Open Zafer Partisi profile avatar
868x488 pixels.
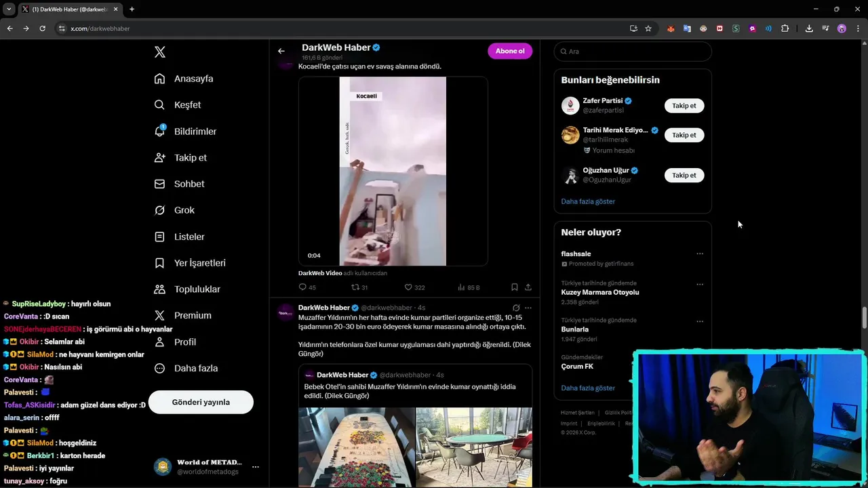570,106
